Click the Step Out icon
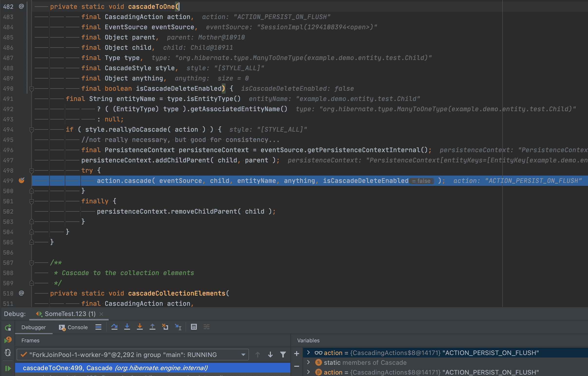Screen dimensions: 588x376 click(x=152, y=327)
